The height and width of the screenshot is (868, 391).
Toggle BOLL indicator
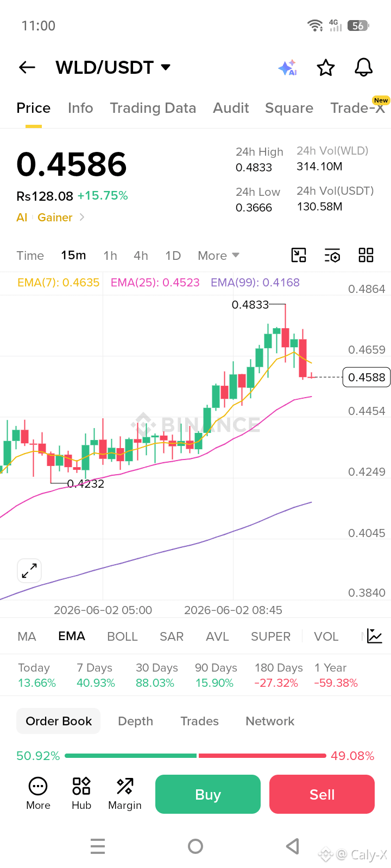click(122, 636)
